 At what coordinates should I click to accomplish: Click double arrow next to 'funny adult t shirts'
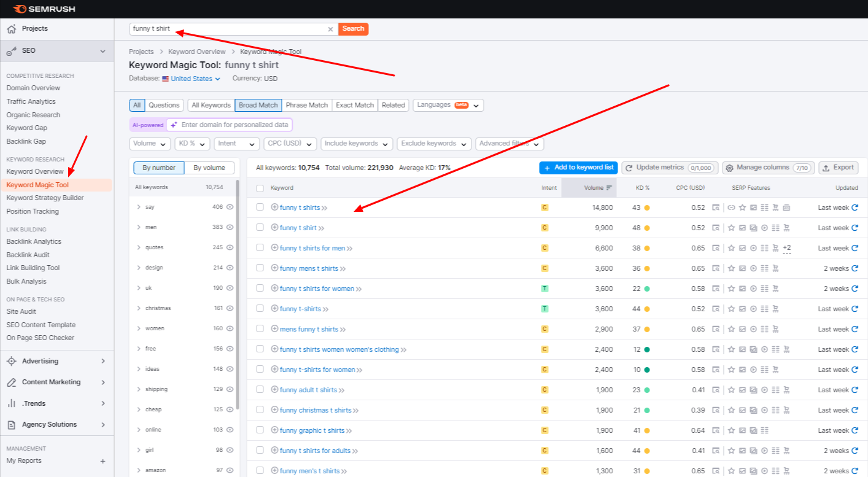[x=341, y=390]
